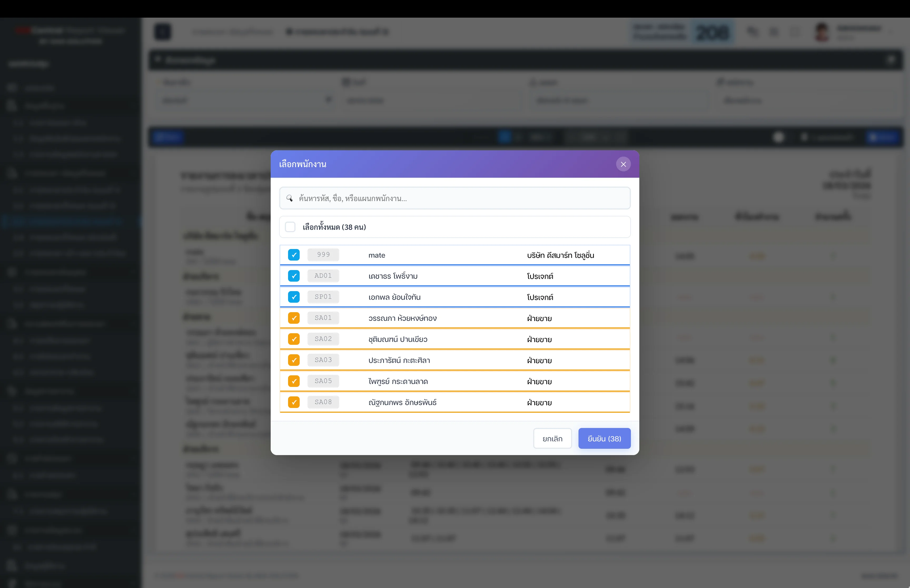
Task: Uncheck the AD01 เดชาธร โพธิ์งาม checkbox
Action: click(294, 276)
